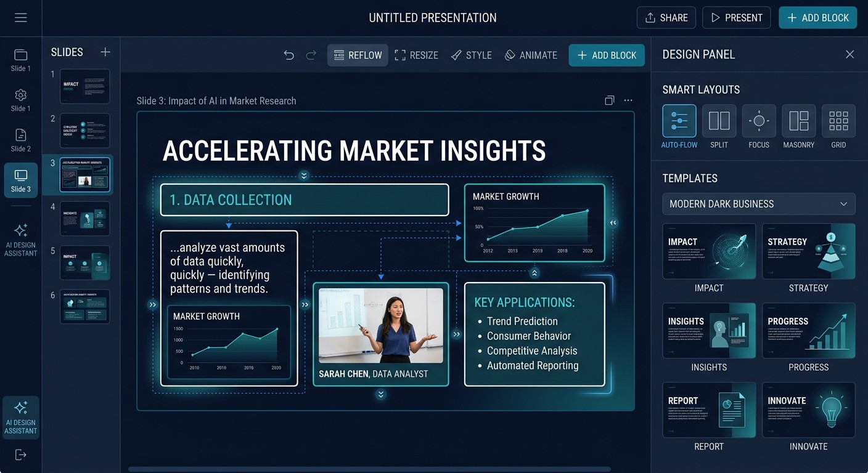The image size is (868, 473).
Task: Open the Resize tool
Action: 416,55
